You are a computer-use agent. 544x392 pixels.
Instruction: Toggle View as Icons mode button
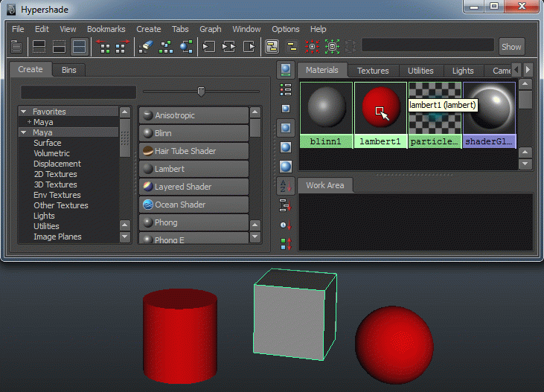(285, 70)
